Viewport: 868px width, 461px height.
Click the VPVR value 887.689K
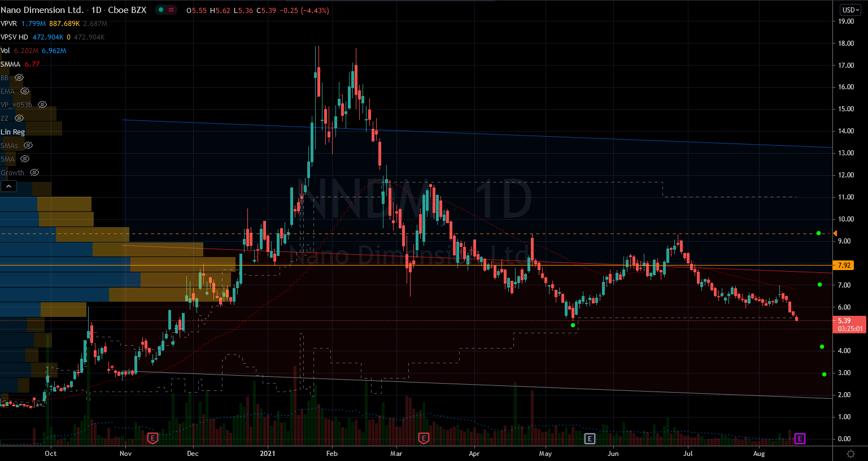coord(64,24)
